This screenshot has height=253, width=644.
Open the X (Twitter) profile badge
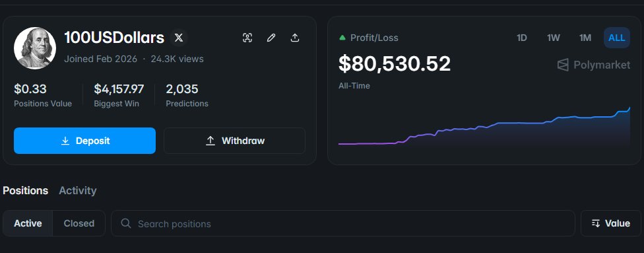[x=179, y=38]
